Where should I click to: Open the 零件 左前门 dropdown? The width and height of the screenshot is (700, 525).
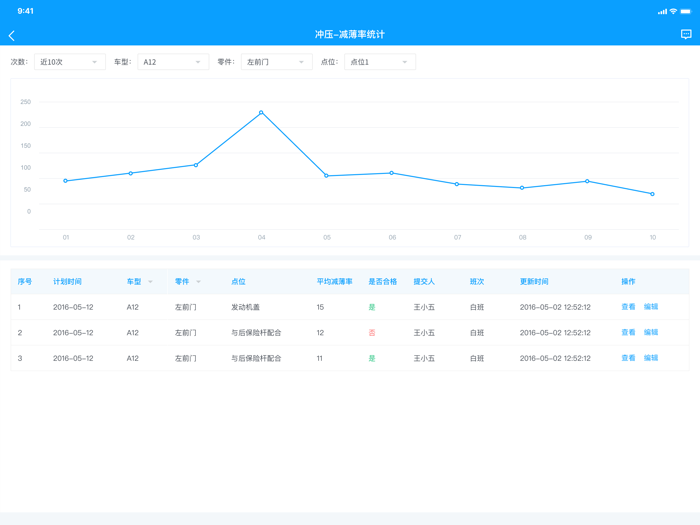click(277, 62)
